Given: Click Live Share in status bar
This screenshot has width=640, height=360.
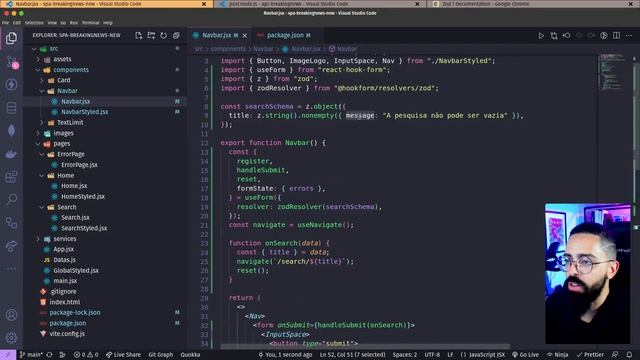Looking at the screenshot, I should [x=123, y=355].
